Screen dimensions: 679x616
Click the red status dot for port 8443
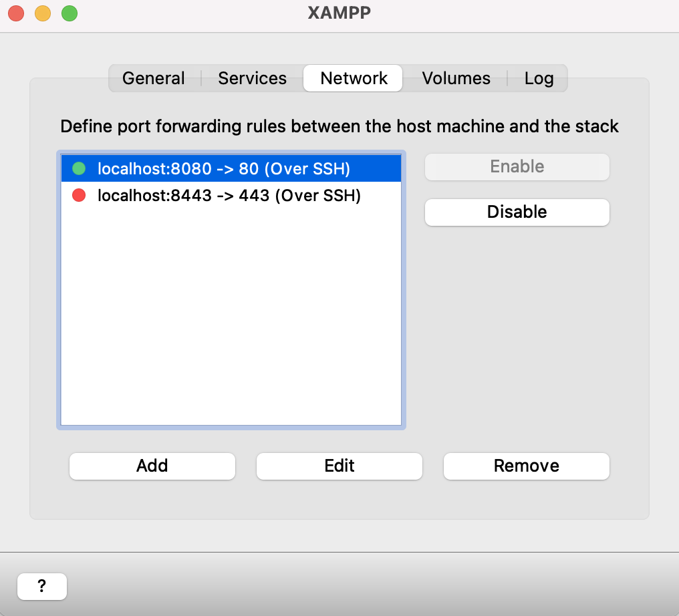click(79, 195)
